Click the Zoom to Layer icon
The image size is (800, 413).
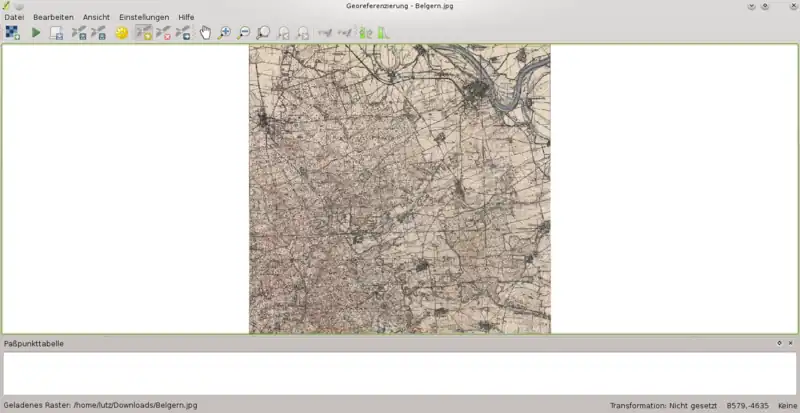(263, 33)
